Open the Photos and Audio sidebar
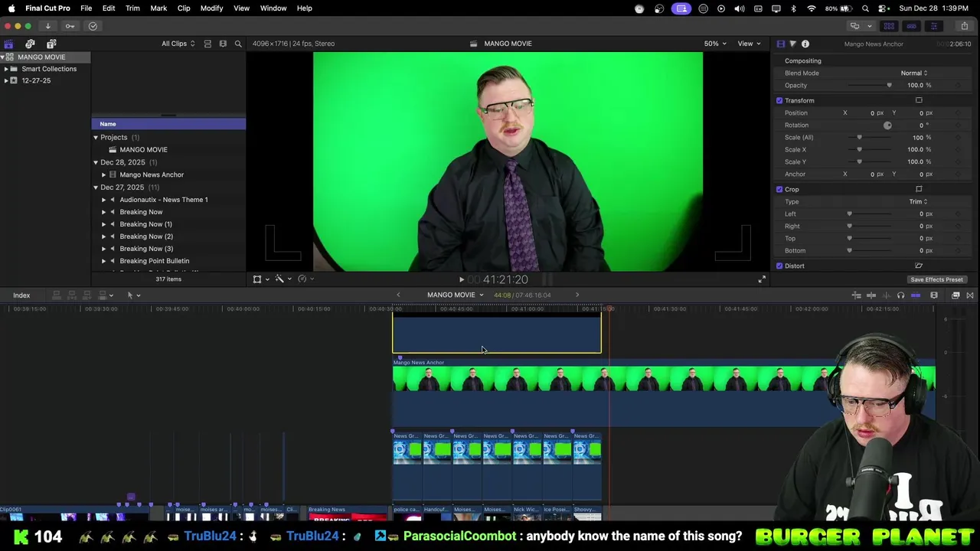This screenshot has height=551, width=980. tap(30, 44)
